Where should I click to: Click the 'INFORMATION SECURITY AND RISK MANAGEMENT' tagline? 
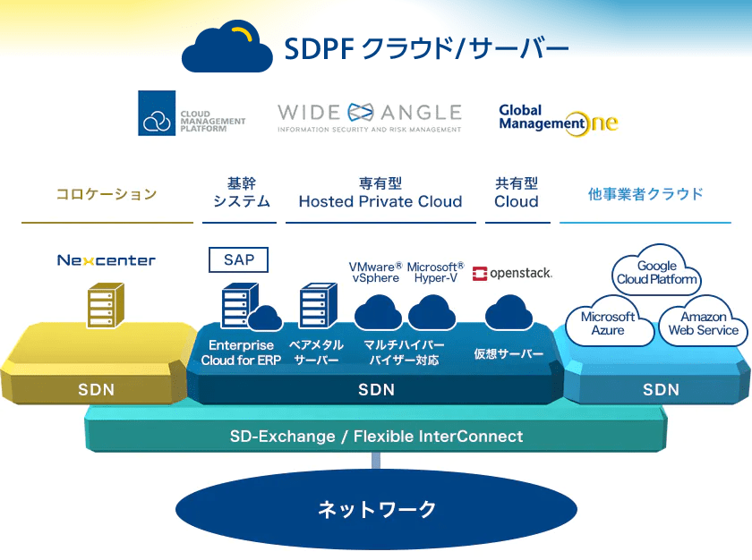(369, 130)
